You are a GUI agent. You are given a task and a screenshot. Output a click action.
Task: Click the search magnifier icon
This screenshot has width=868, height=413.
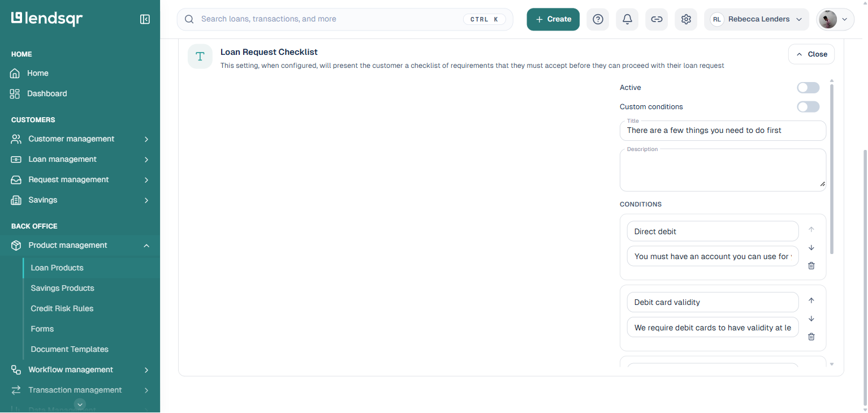(x=189, y=19)
